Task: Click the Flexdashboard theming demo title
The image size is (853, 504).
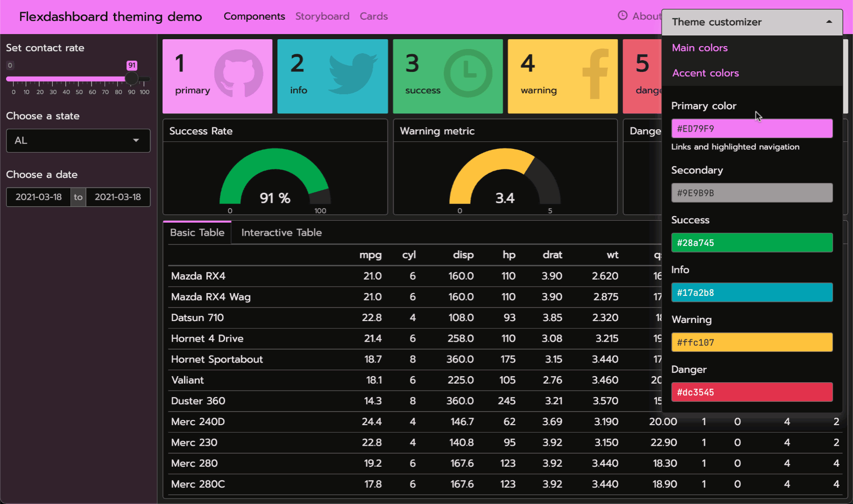Action: (111, 17)
